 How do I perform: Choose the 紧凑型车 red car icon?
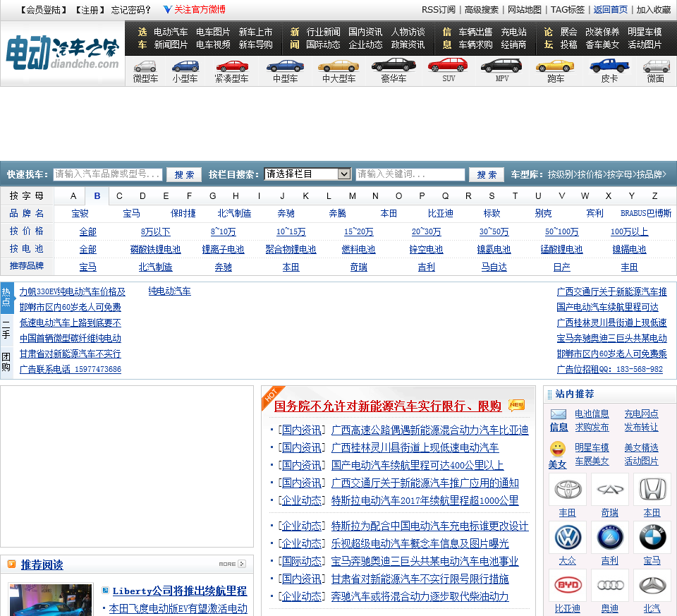(232, 66)
